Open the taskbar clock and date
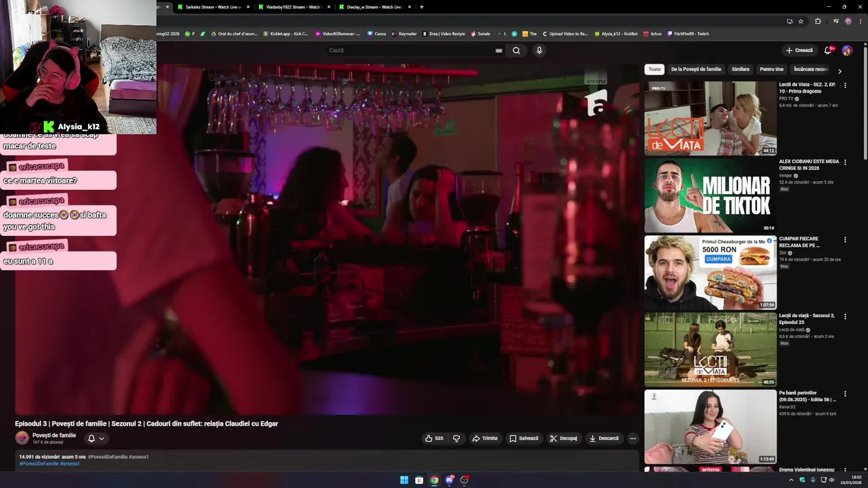 (x=850, y=480)
